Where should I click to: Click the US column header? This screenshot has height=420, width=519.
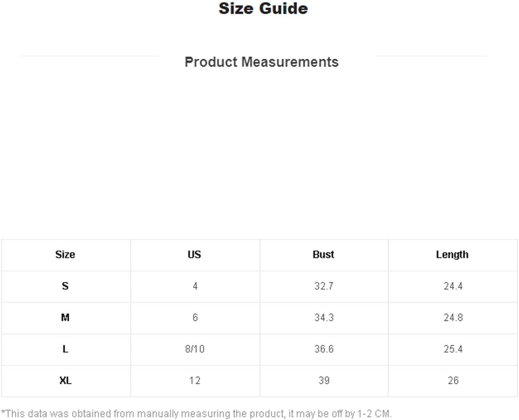tap(194, 255)
